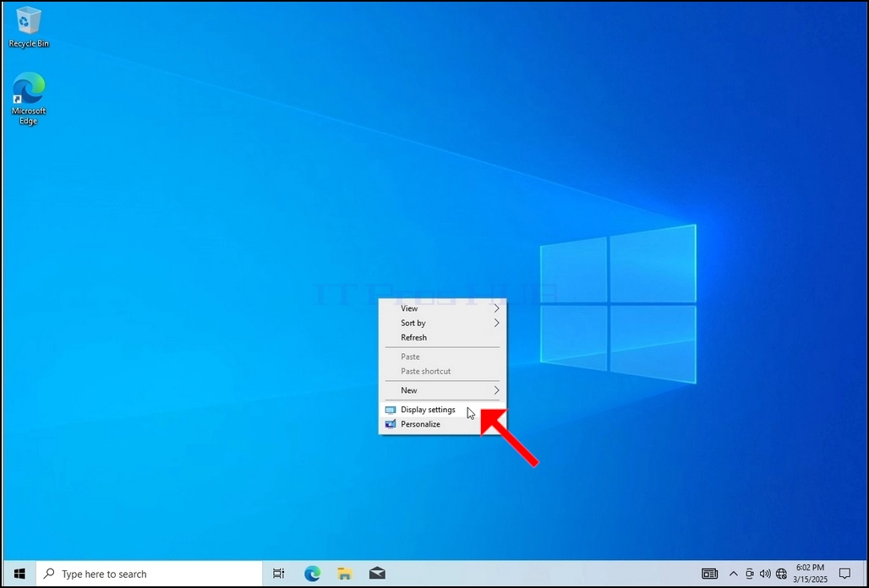The width and height of the screenshot is (869, 588).
Task: Open Task View on the taskbar
Action: pos(279,574)
